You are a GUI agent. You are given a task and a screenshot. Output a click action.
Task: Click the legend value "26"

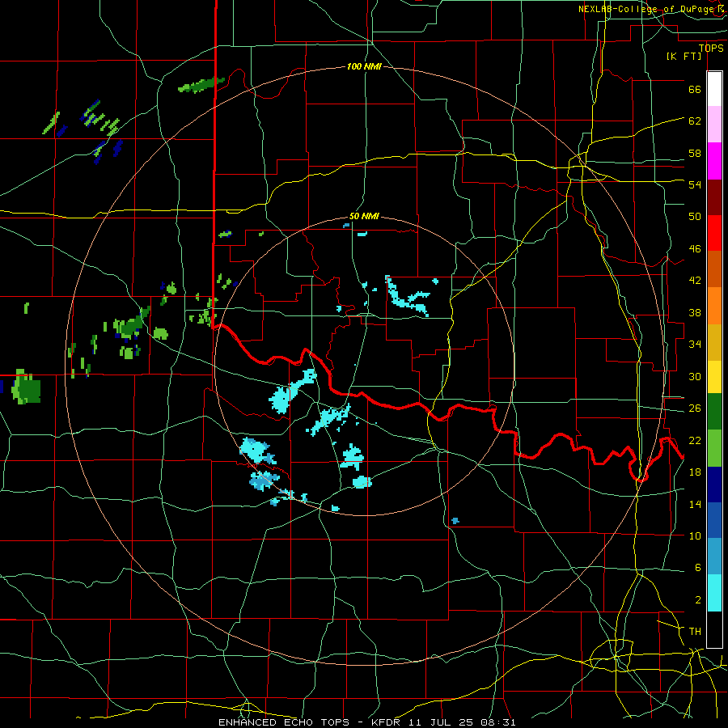click(x=695, y=408)
